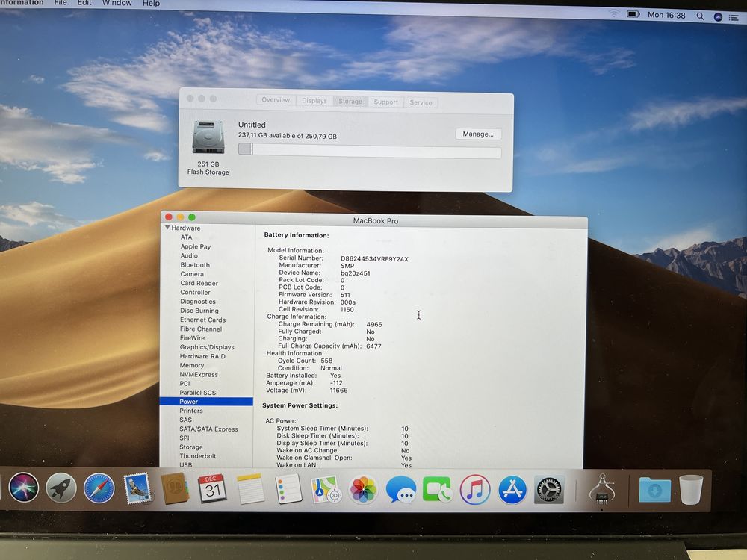747x560 pixels.
Task: Switch to the Overview tab
Action: (276, 100)
